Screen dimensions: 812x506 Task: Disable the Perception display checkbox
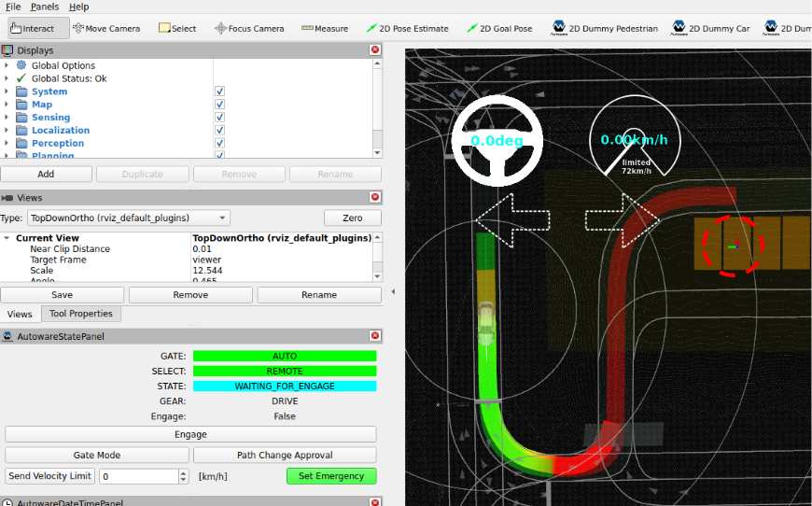[x=219, y=144]
